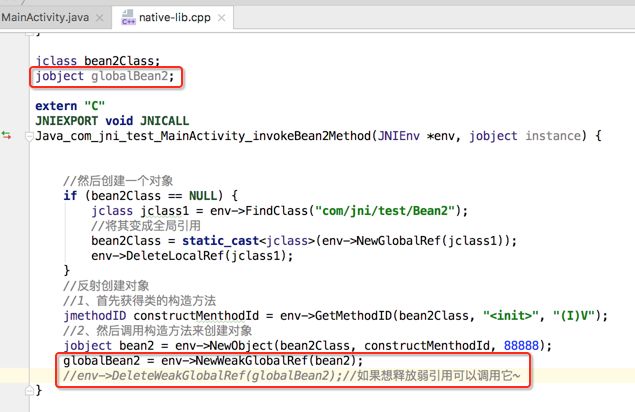Image resolution: width=635 pixels, height=412 pixels.
Task: Click 'JNIEXPORT void JNICALL' line
Action: tap(112, 121)
